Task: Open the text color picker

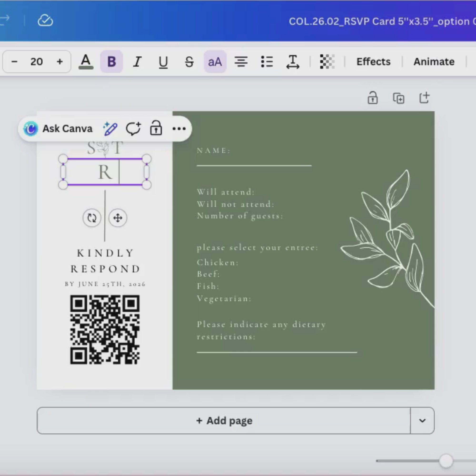Action: pyautogui.click(x=86, y=62)
